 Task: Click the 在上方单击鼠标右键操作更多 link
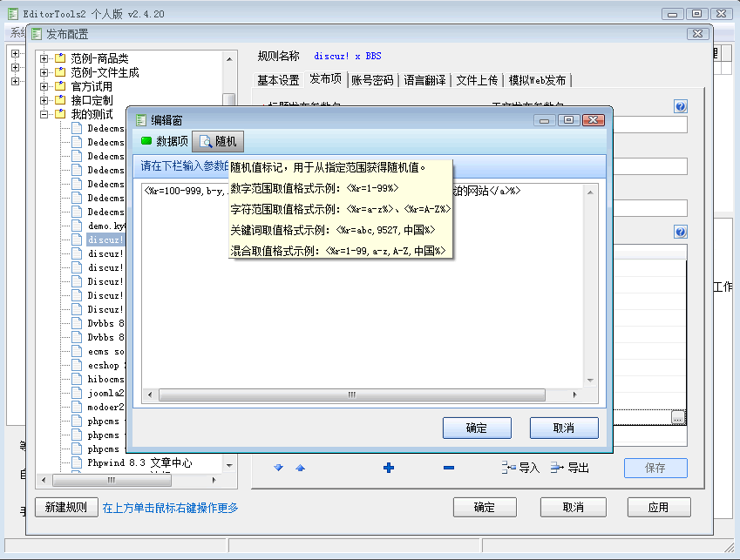(172, 507)
